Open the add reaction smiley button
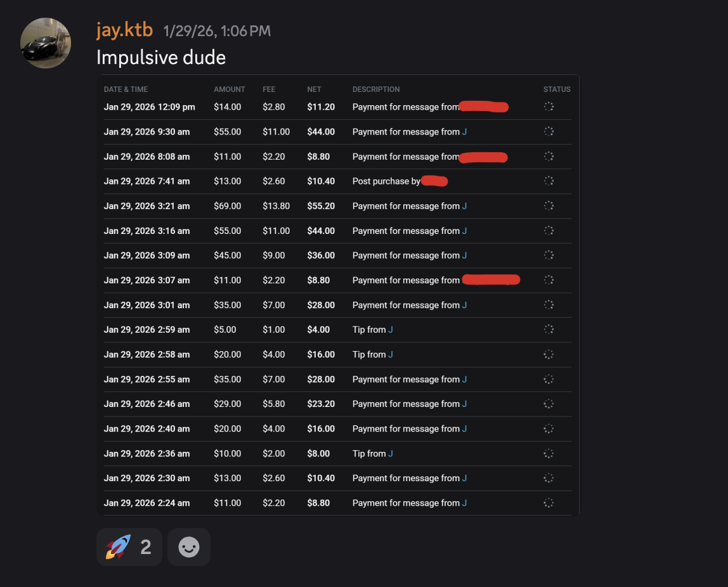728x587 pixels. [189, 546]
